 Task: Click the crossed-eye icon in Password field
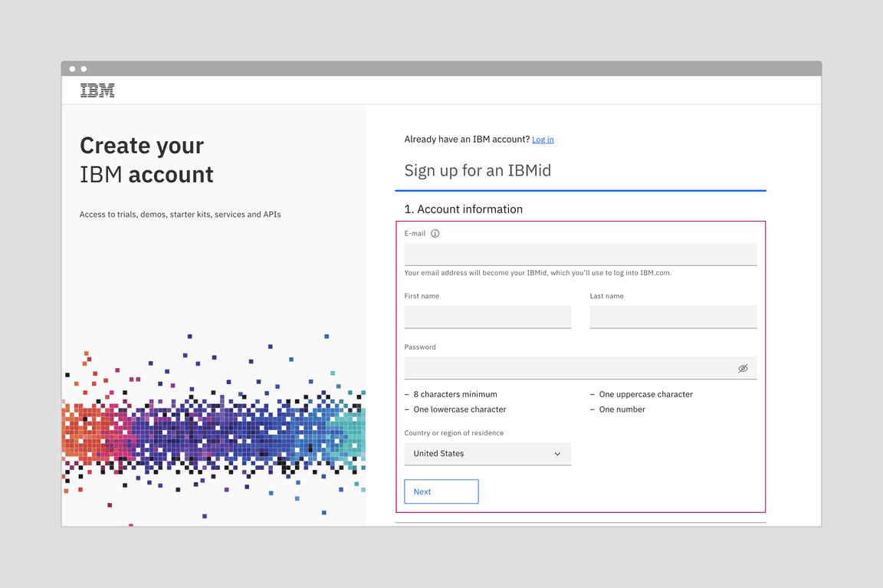[x=742, y=368]
